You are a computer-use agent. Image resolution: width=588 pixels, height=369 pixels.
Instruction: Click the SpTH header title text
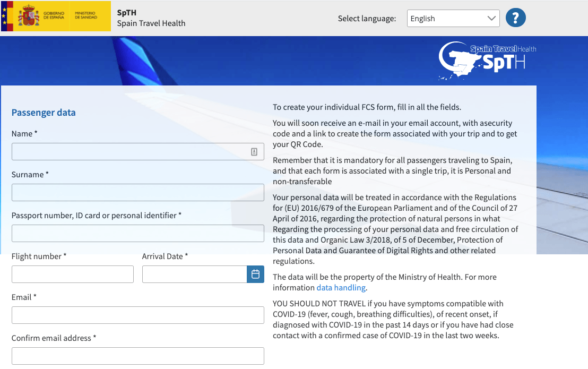pos(126,12)
